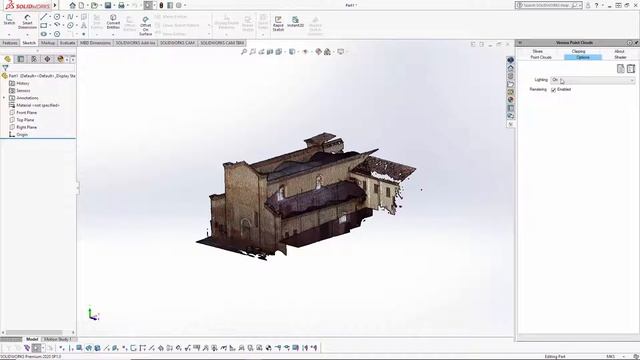Open the DisplayManager tab icon
Image resolution: width=640 pixels, height=360 pixels.
[60, 59]
